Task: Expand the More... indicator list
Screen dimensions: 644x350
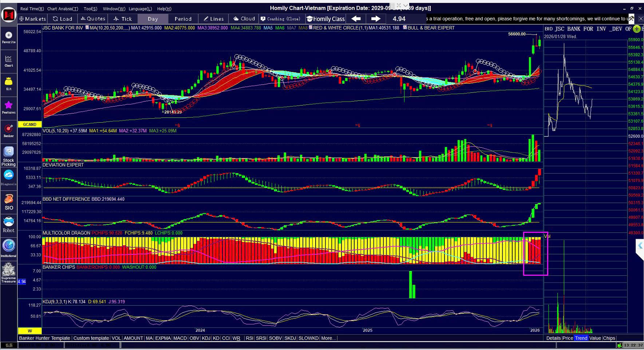Action: (328, 338)
